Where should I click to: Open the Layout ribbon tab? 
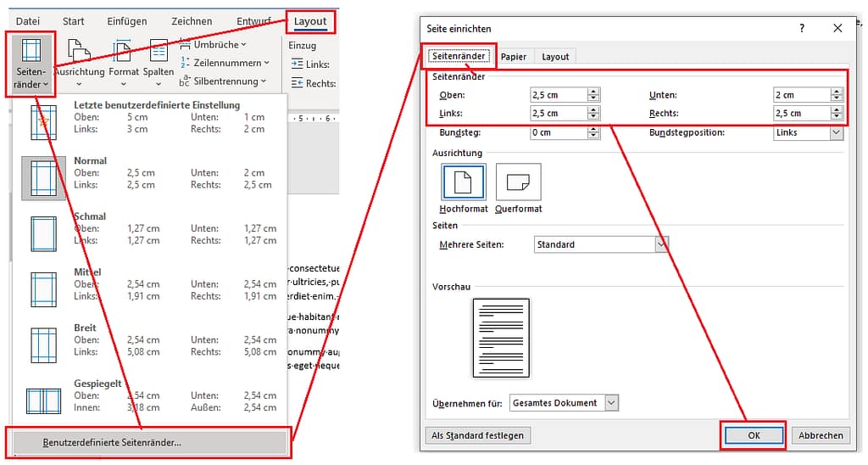click(309, 21)
